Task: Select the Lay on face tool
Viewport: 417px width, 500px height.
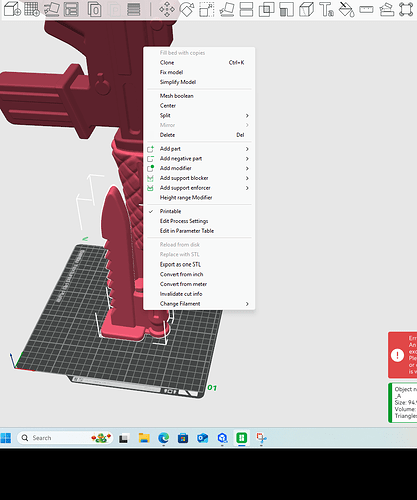Action: tap(227, 9)
